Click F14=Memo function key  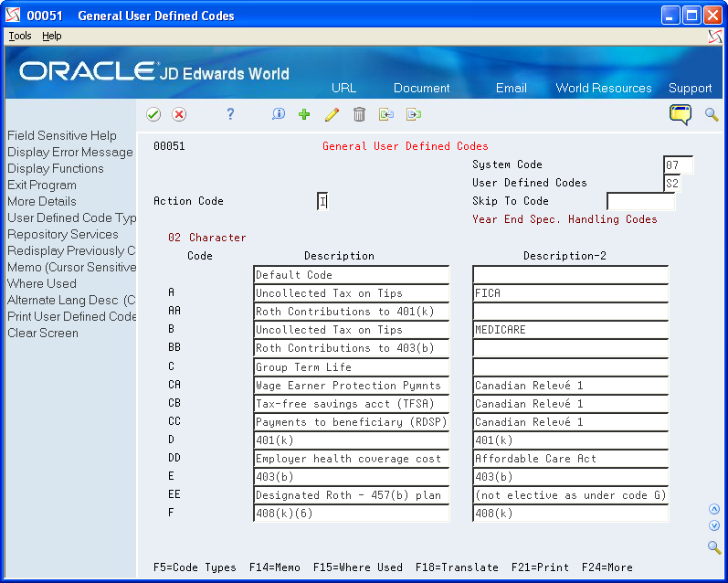275,567
